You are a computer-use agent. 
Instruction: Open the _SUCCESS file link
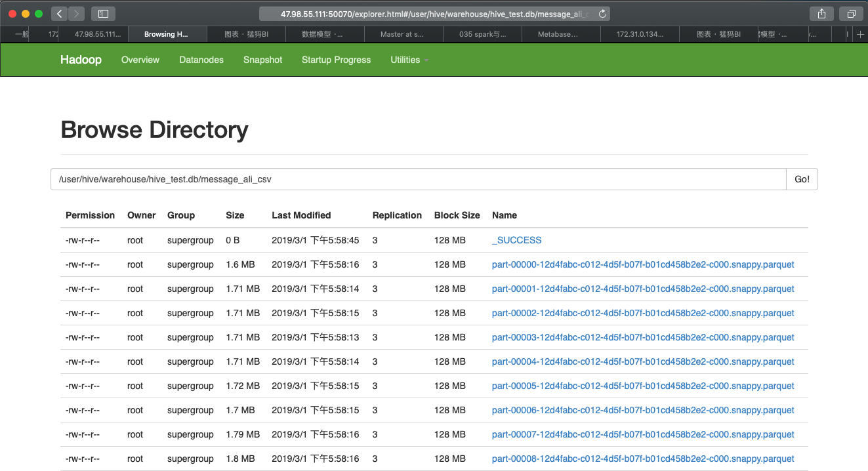516,240
